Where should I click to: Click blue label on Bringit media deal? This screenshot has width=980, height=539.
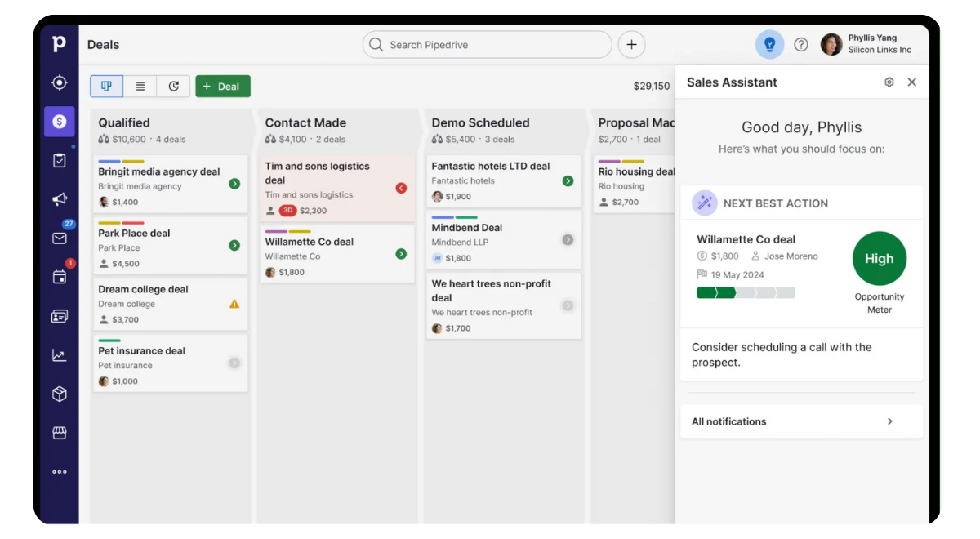click(x=109, y=162)
